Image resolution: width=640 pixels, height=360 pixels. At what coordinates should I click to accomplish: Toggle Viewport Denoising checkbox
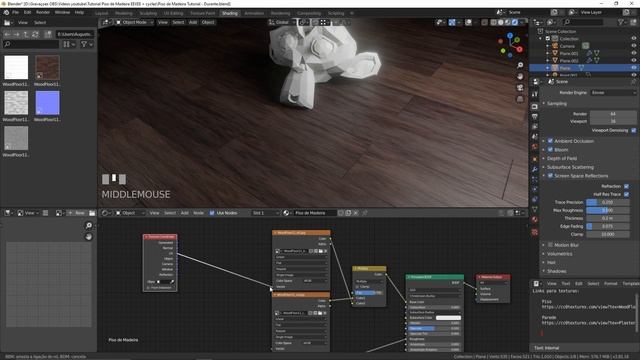click(633, 130)
